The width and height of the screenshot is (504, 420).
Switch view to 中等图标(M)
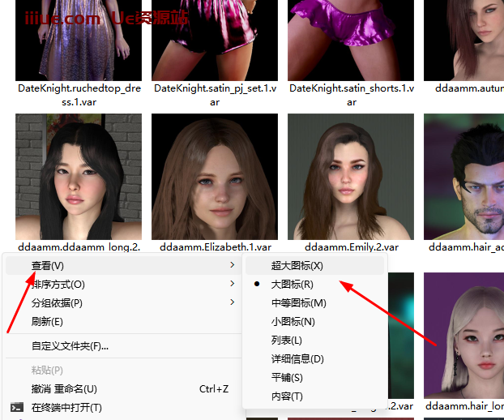[298, 303]
